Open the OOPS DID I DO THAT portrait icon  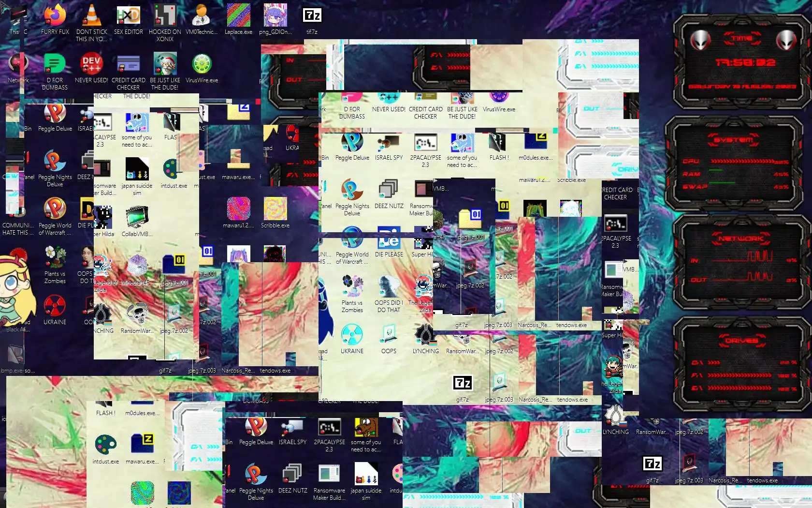pyautogui.click(x=389, y=286)
